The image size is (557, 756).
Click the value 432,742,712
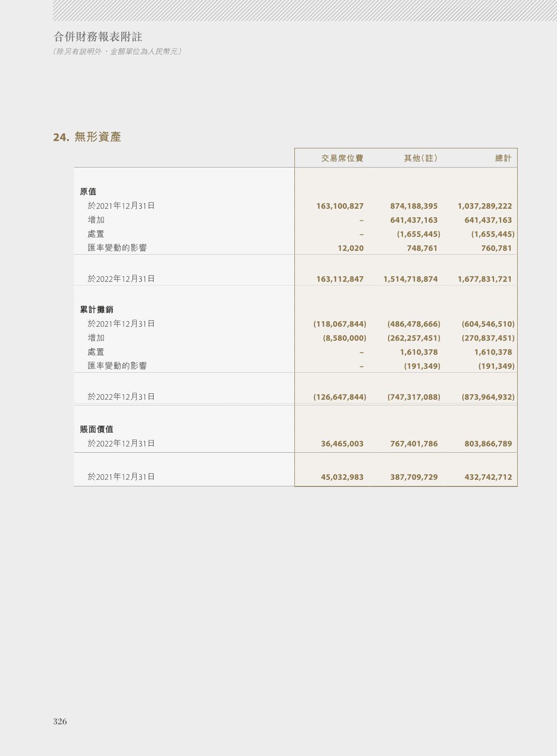[488, 477]
